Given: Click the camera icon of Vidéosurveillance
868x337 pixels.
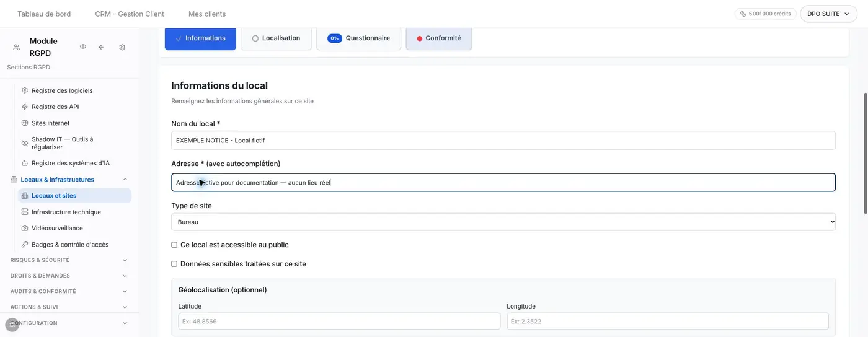Looking at the screenshot, I should (25, 228).
